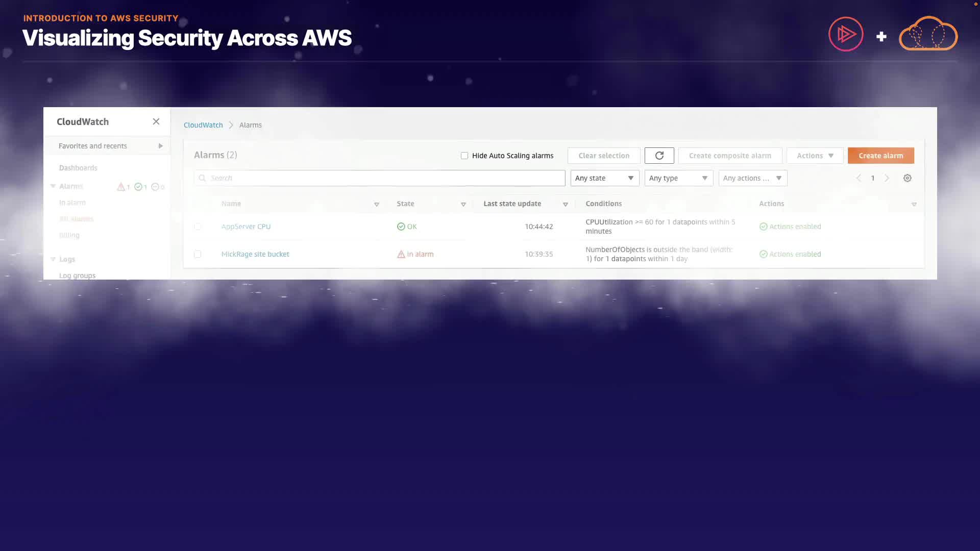Select the AppServer CPU alarm checkbox
The height and width of the screenshot is (551, 980).
[x=198, y=227]
